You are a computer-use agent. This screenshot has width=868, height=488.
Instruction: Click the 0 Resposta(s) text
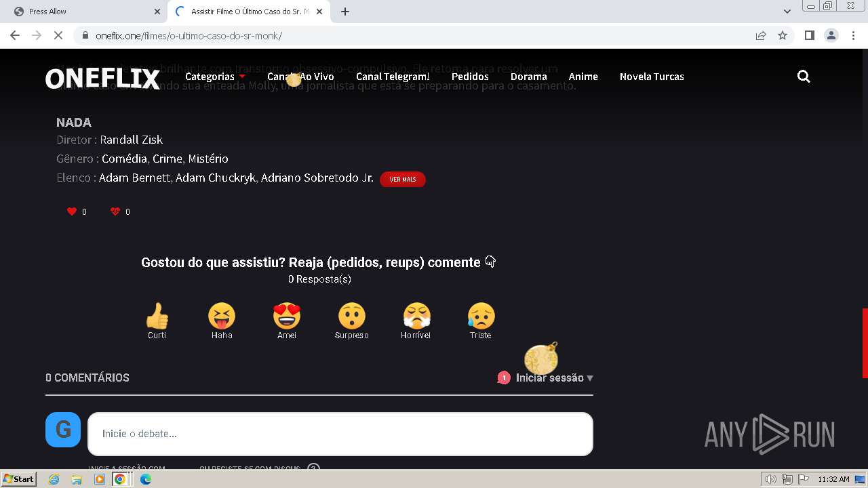319,279
